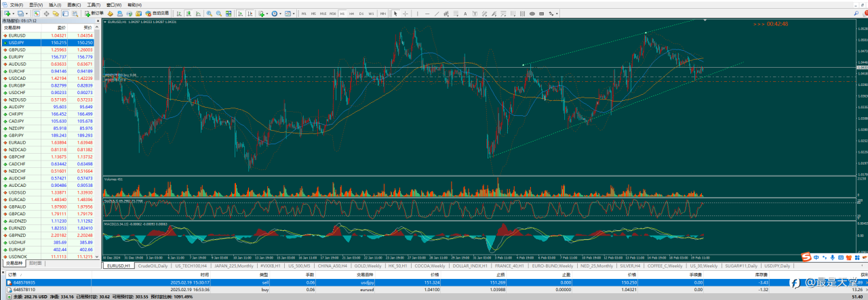This screenshot has width=868, height=300.
Task: Toggle the AutoTrading (自动交易) button
Action: point(156,14)
